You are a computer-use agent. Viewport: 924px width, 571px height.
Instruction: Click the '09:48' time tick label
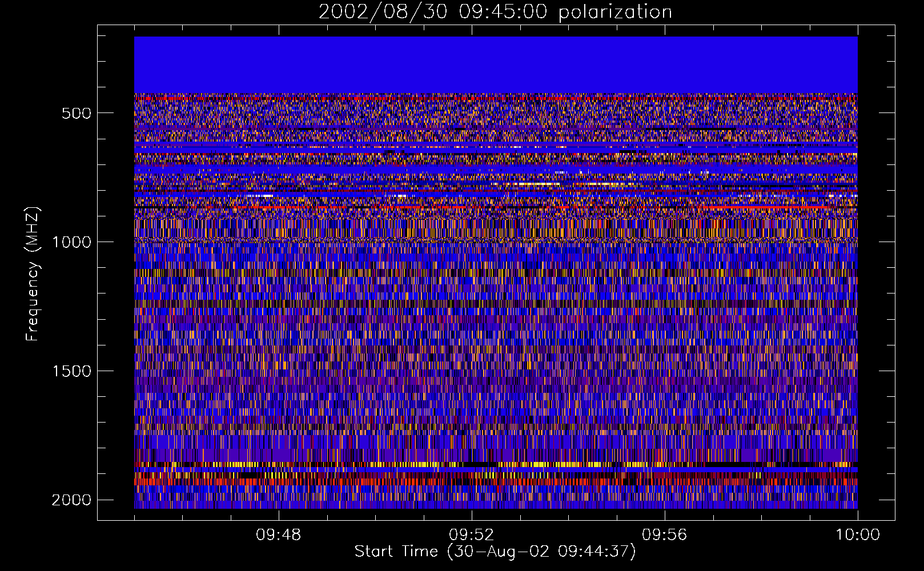[278, 535]
